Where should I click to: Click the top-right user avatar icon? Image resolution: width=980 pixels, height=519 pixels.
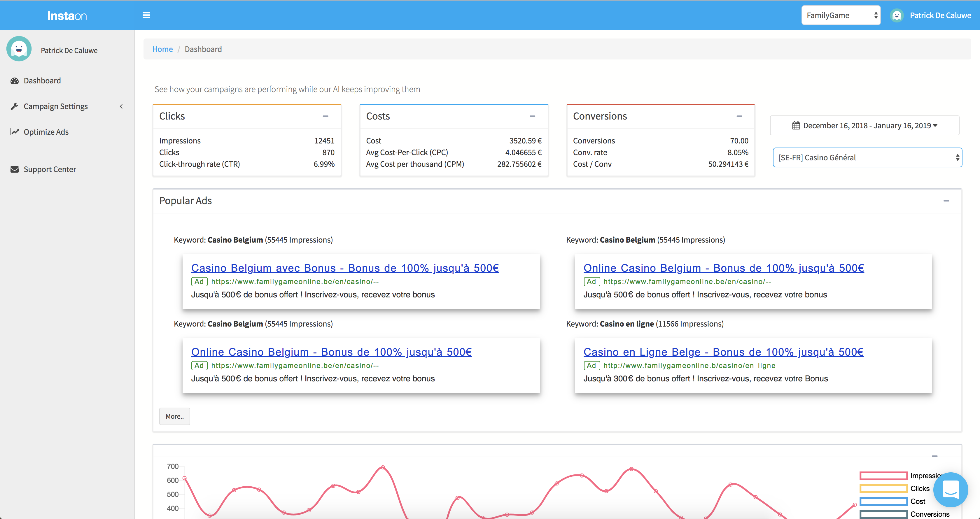click(x=897, y=15)
